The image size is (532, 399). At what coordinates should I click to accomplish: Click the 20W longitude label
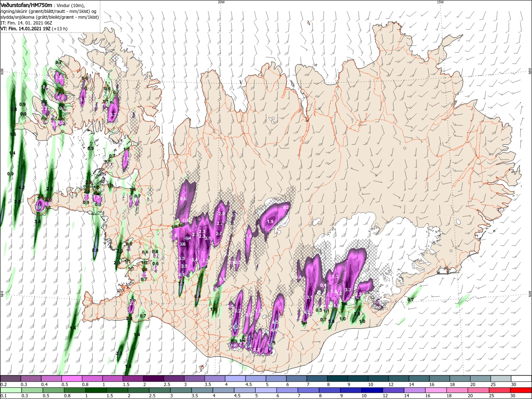(221, 2)
